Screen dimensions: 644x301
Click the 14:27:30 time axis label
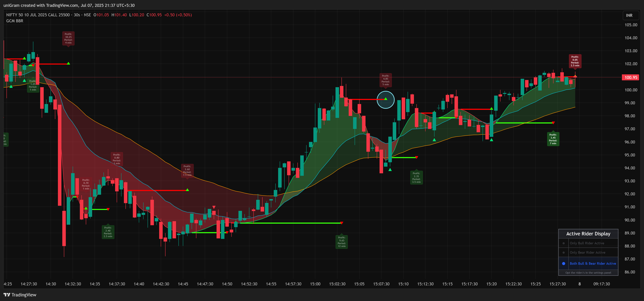pyautogui.click(x=29, y=284)
